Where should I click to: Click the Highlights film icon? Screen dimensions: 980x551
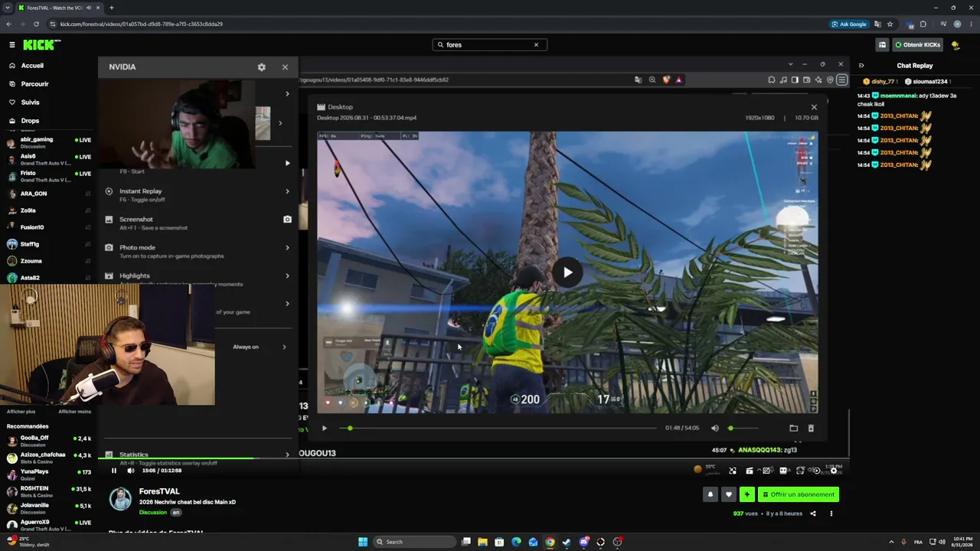point(109,275)
